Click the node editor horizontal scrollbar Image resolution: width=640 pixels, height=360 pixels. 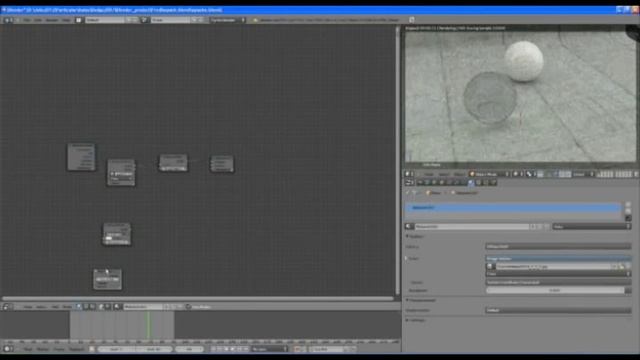198,298
